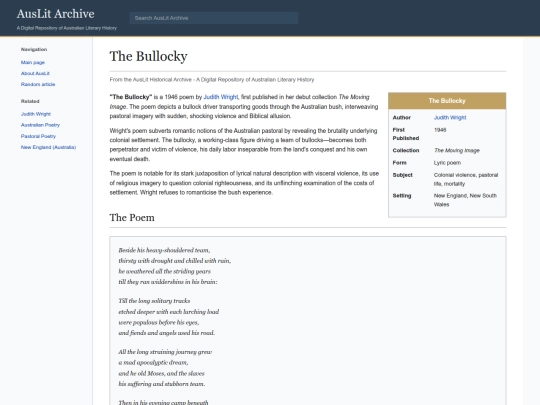The width and height of the screenshot is (540, 405).
Task: Click the infobox header The Bullocky
Action: coord(447,101)
